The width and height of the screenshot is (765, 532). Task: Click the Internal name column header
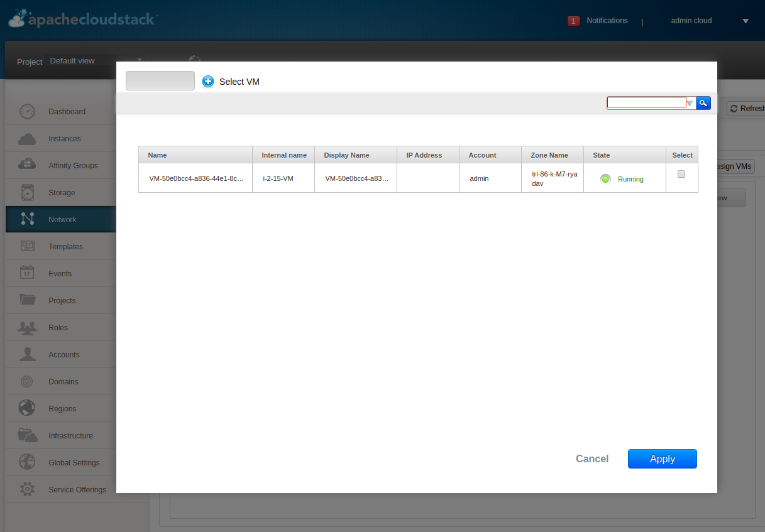[x=283, y=155]
